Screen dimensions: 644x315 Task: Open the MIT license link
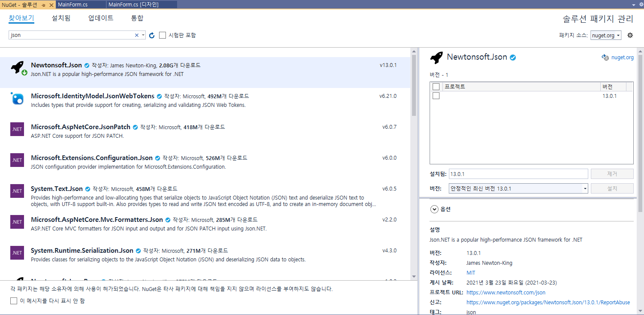471,273
